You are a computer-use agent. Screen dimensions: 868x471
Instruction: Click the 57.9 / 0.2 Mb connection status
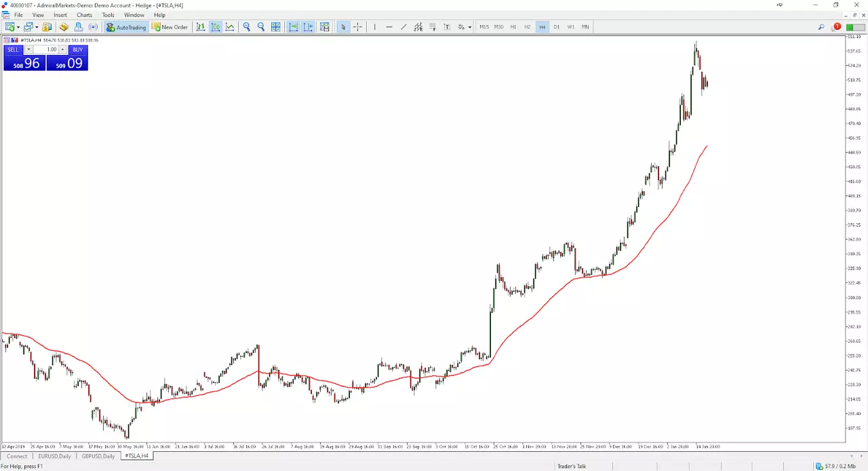(x=837, y=466)
